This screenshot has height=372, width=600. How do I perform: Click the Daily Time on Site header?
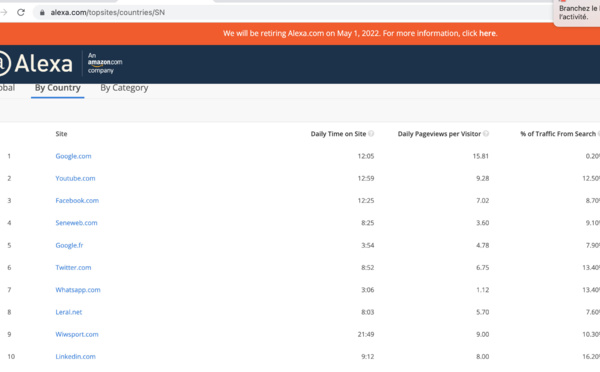point(338,134)
